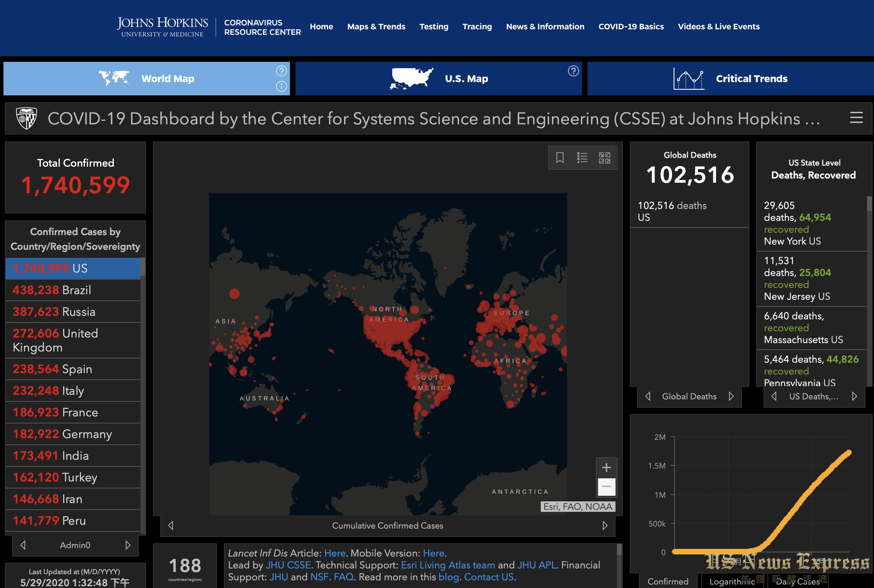Open the blog link
The height and width of the screenshot is (588, 874).
tap(449, 577)
